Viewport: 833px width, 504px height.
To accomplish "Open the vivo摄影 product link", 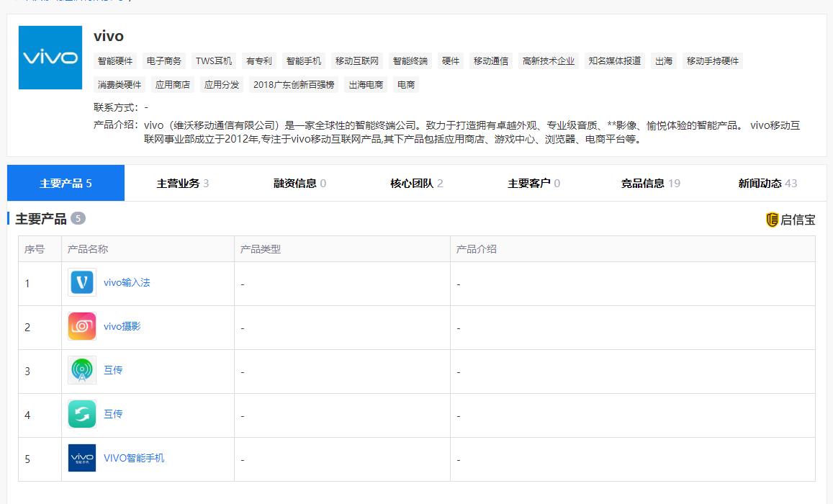I will pos(122,327).
